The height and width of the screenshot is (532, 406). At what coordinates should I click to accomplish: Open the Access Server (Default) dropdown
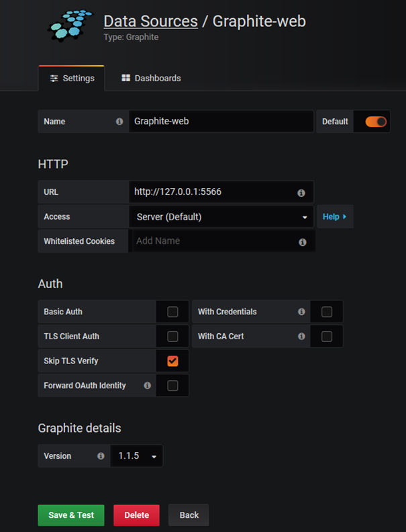click(x=221, y=217)
